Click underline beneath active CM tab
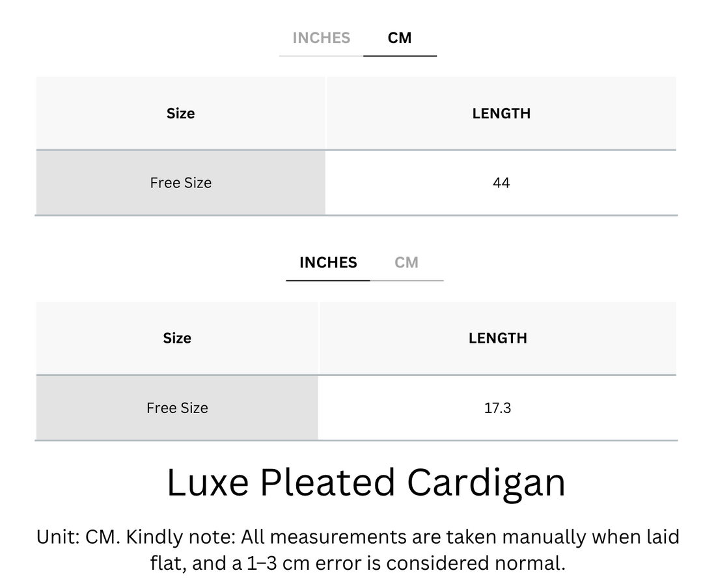716x588 pixels. [400, 56]
